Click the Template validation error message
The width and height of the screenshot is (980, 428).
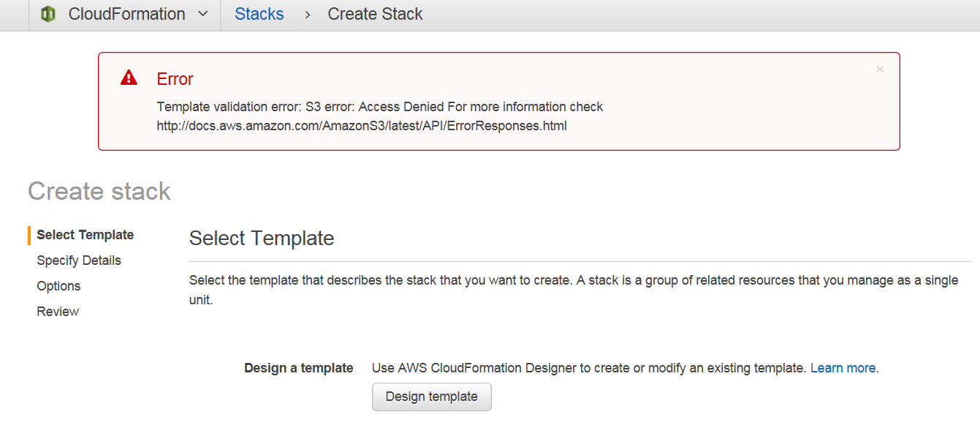point(380,107)
